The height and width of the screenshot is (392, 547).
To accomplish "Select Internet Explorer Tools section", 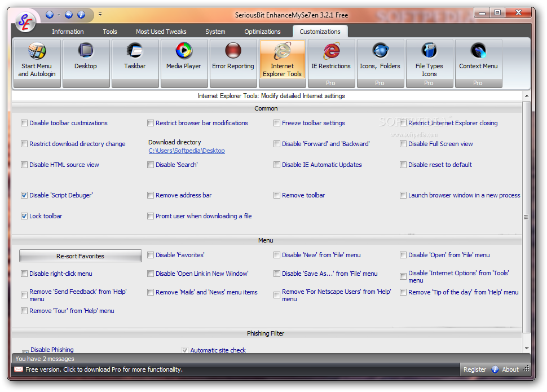I will tap(282, 63).
